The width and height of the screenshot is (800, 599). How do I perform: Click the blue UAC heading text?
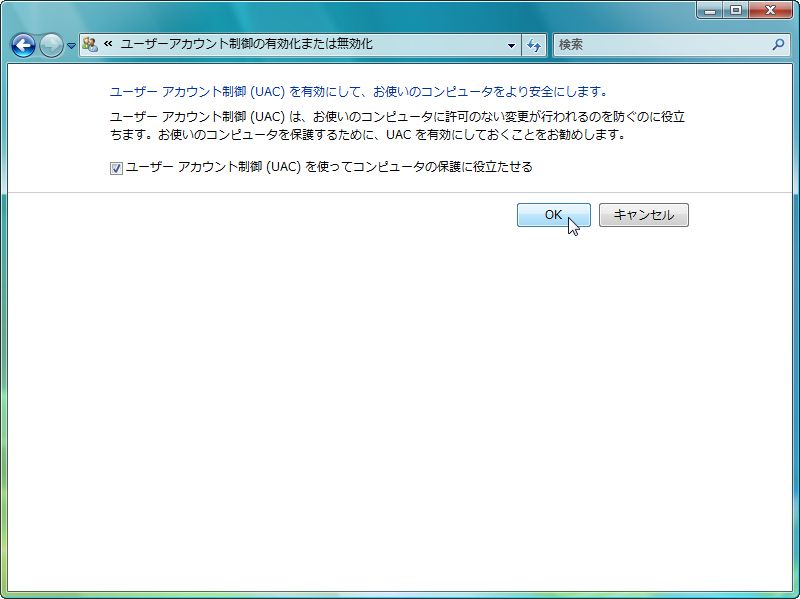click(359, 92)
